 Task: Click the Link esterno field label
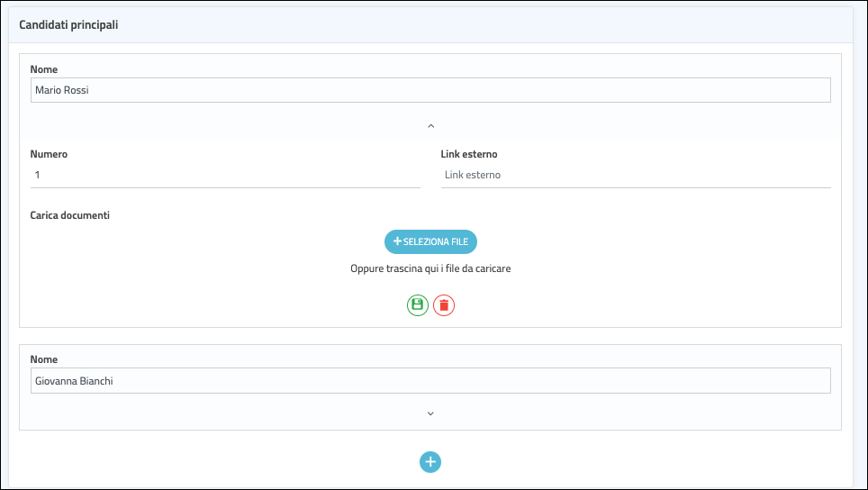[469, 154]
